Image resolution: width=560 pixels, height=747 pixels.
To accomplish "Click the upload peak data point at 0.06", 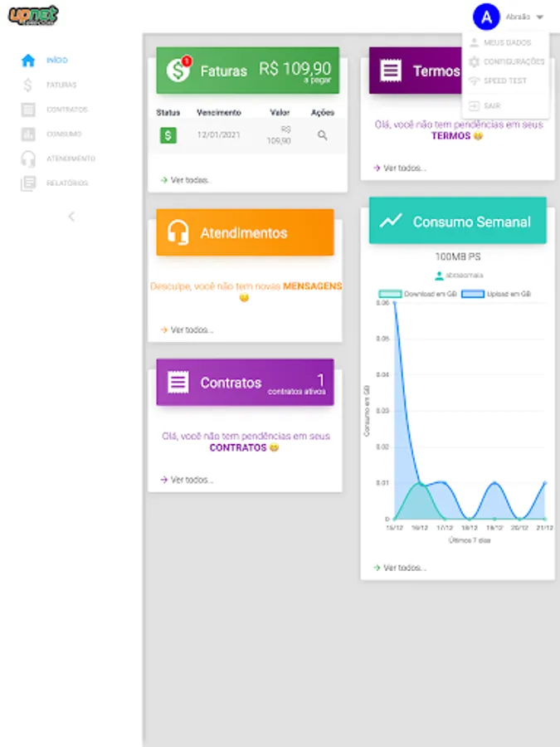I will [395, 303].
